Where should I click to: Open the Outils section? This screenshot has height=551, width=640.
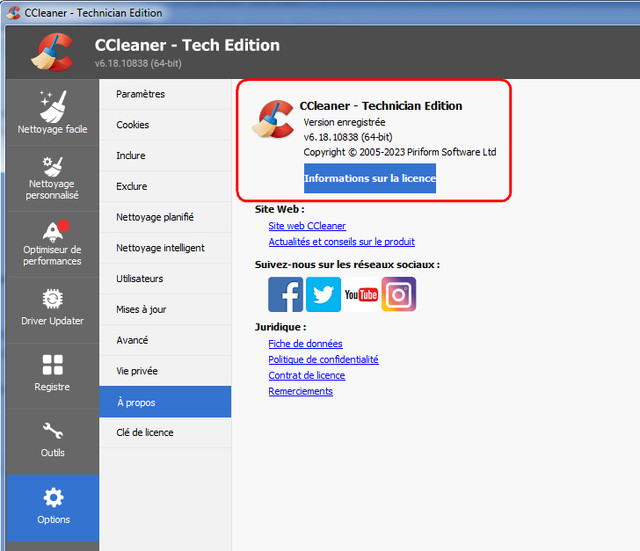[x=53, y=442]
